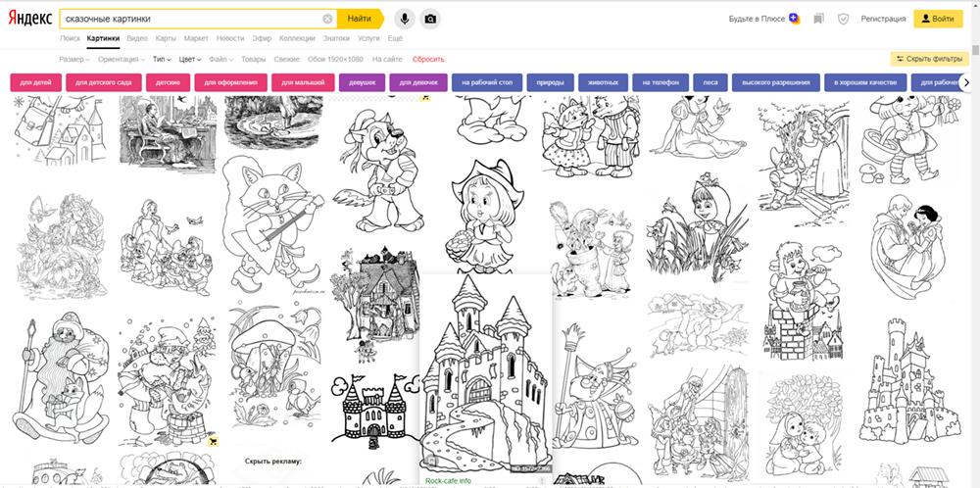Clear the search query with the X icon
The image size is (980, 488).
pyautogui.click(x=327, y=19)
